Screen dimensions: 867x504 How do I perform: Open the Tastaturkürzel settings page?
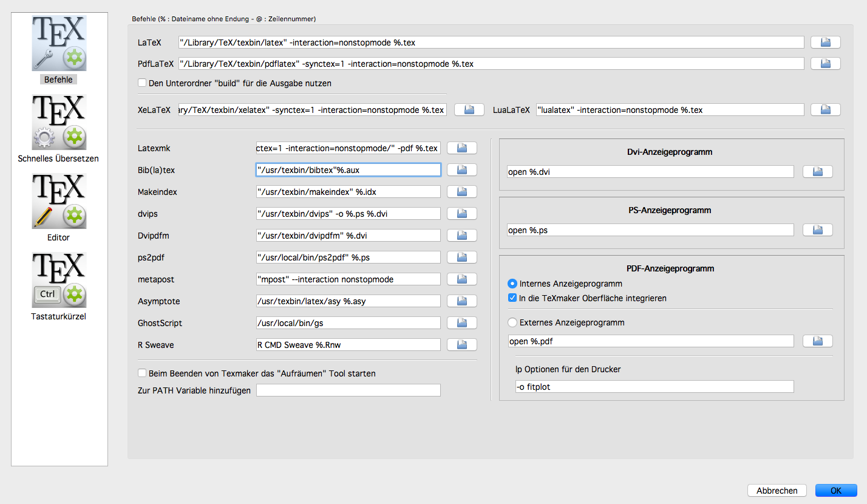pos(59,287)
